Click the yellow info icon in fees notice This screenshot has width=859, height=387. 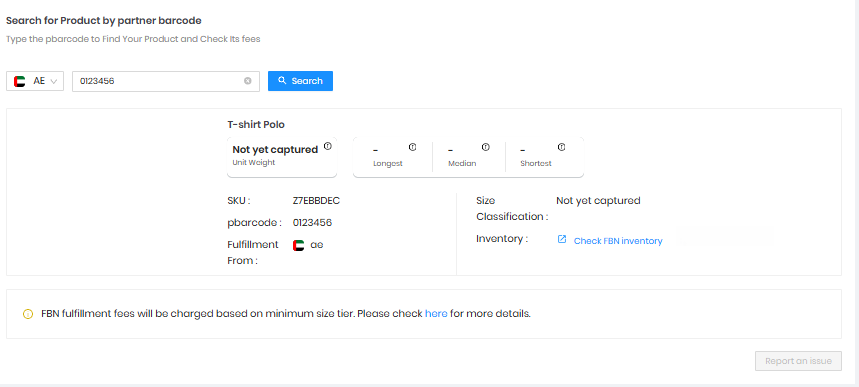tap(28, 315)
